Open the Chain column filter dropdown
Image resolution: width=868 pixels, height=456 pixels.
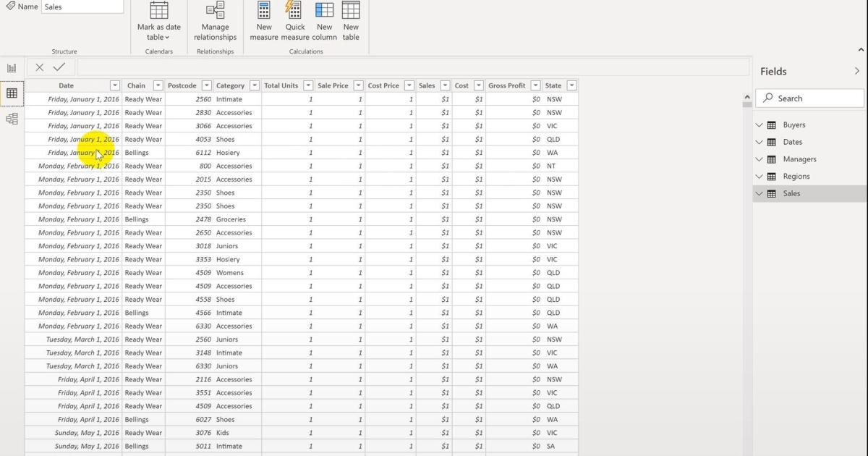pyautogui.click(x=158, y=85)
